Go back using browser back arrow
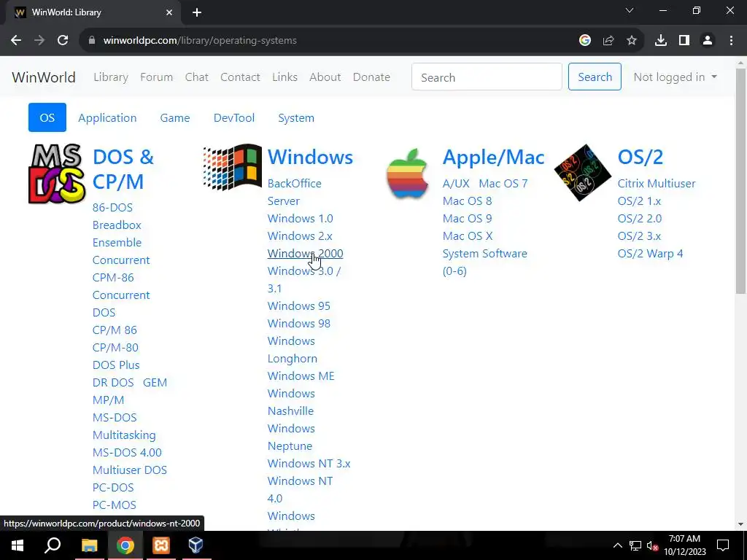The image size is (747, 560). (x=16, y=41)
